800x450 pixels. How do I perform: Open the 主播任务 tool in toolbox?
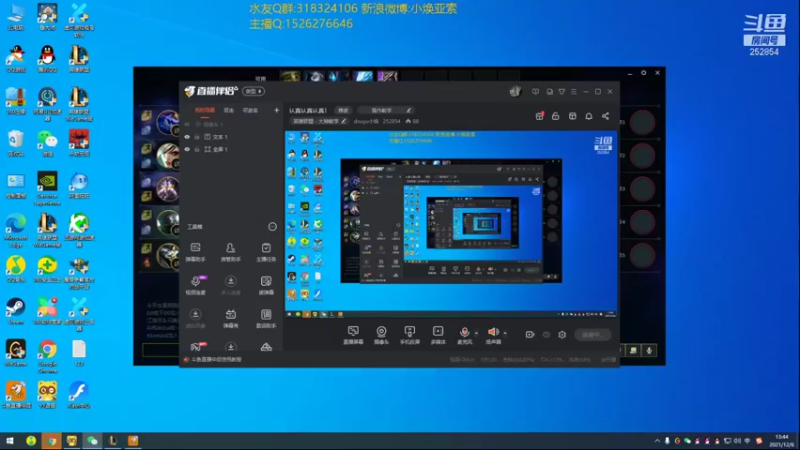click(x=266, y=252)
